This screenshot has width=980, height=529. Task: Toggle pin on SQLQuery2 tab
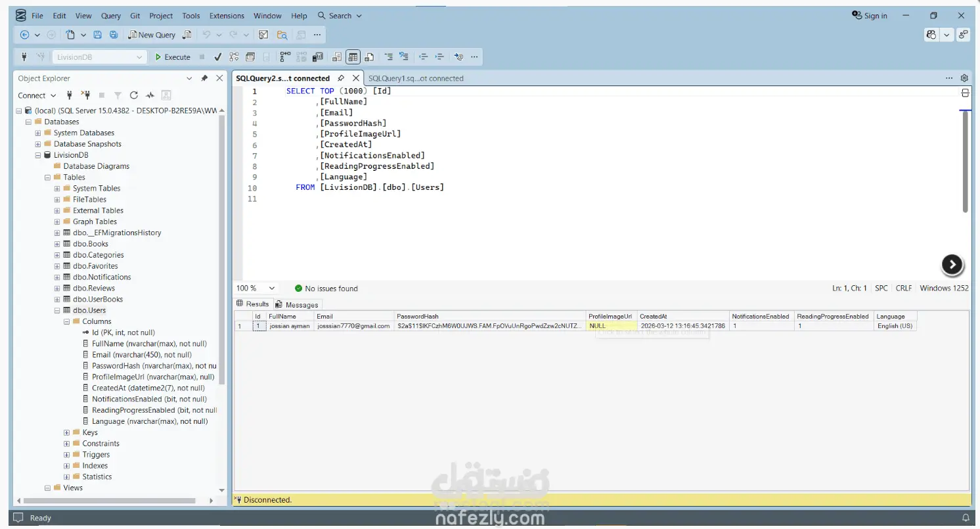pos(341,78)
